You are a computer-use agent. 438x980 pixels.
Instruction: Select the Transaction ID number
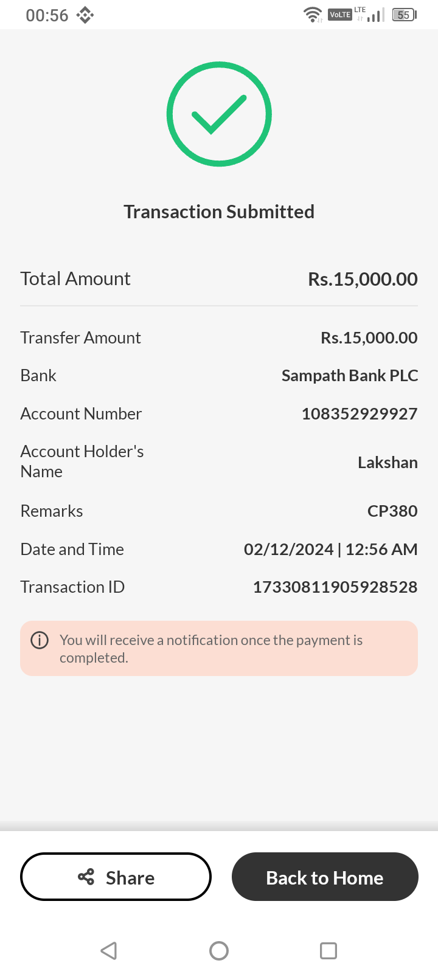[335, 587]
